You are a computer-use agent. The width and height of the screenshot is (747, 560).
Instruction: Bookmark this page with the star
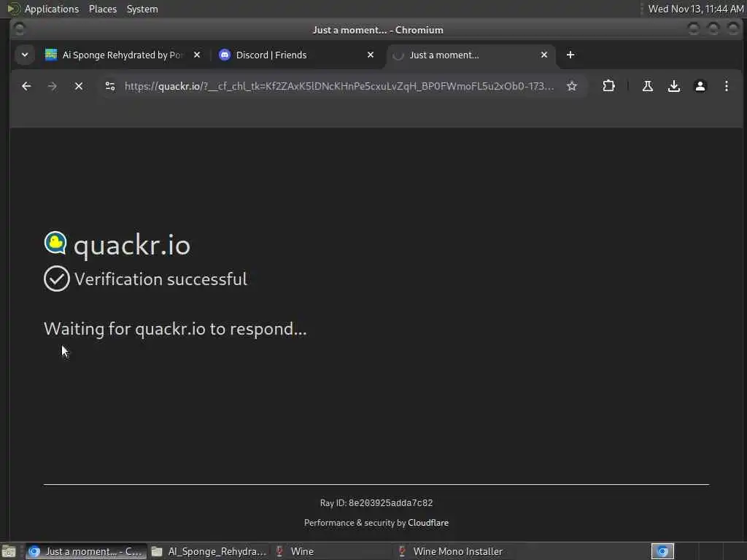[572, 86]
